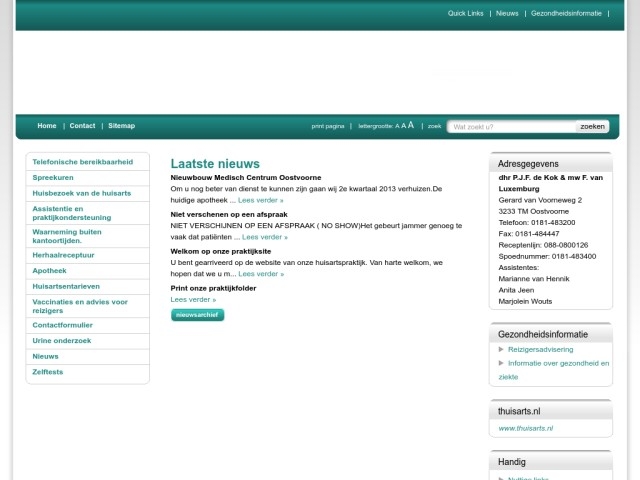The height and width of the screenshot is (480, 640).
Task: Click arrow bullet beside Reizigersadvisering
Action: pyautogui.click(x=501, y=350)
